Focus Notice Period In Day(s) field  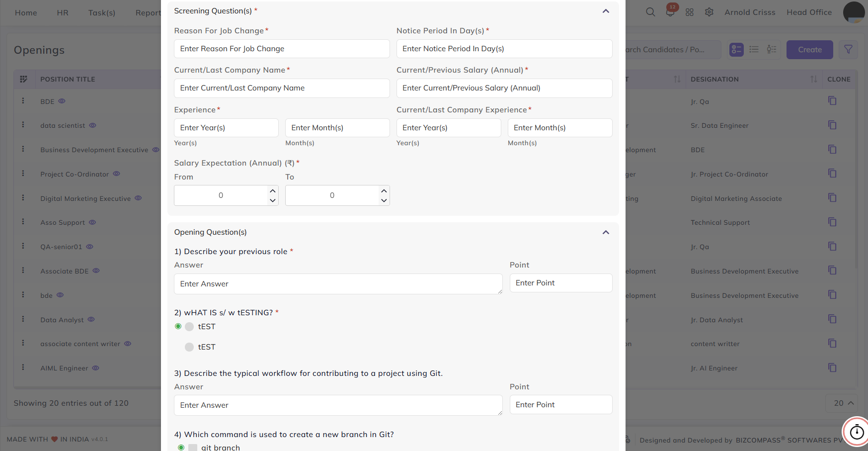pyautogui.click(x=504, y=49)
